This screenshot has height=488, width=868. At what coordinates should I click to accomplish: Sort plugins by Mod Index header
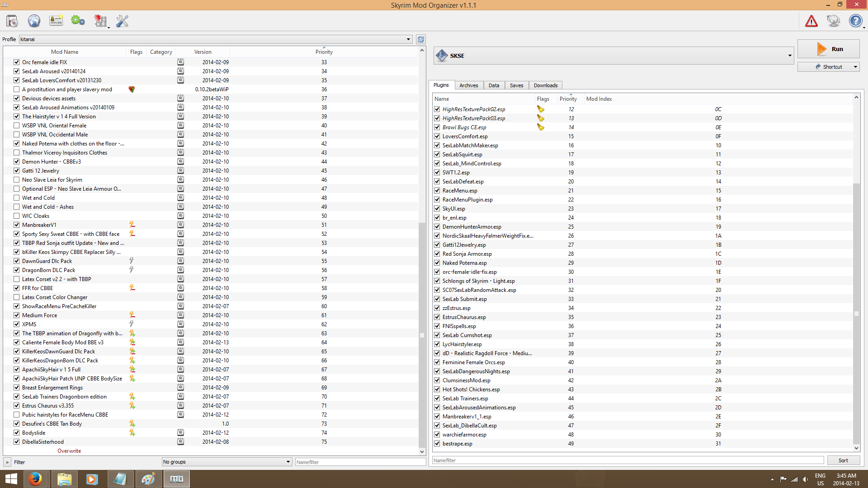click(x=599, y=99)
